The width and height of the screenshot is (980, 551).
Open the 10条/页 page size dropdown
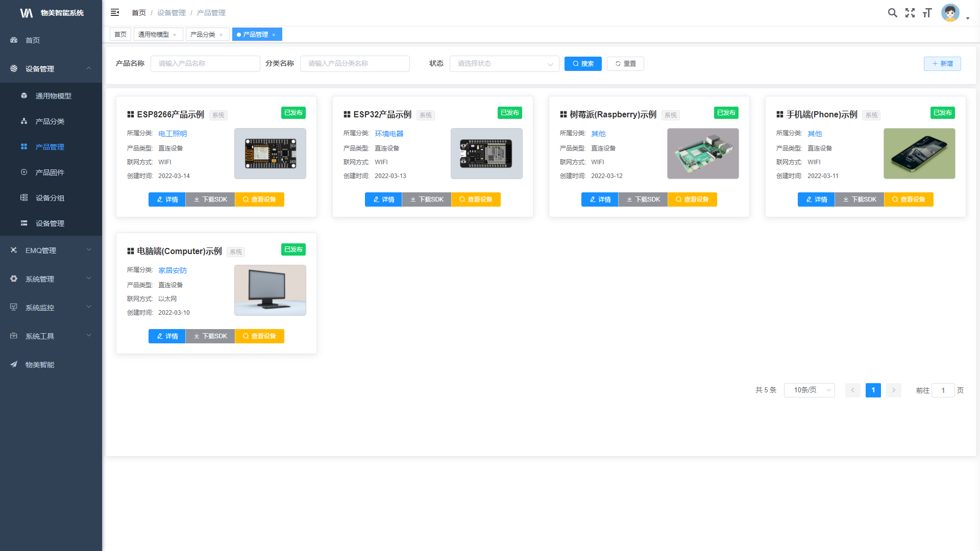point(809,390)
